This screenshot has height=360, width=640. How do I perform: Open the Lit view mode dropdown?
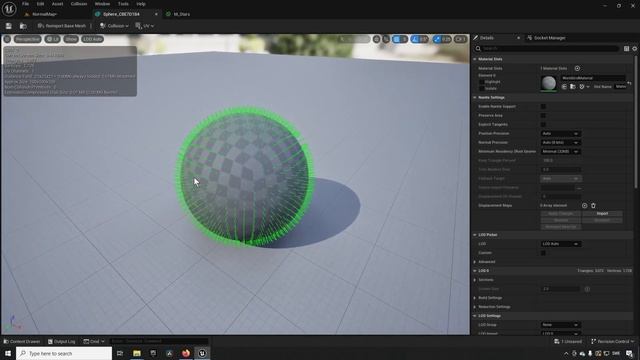coord(52,39)
